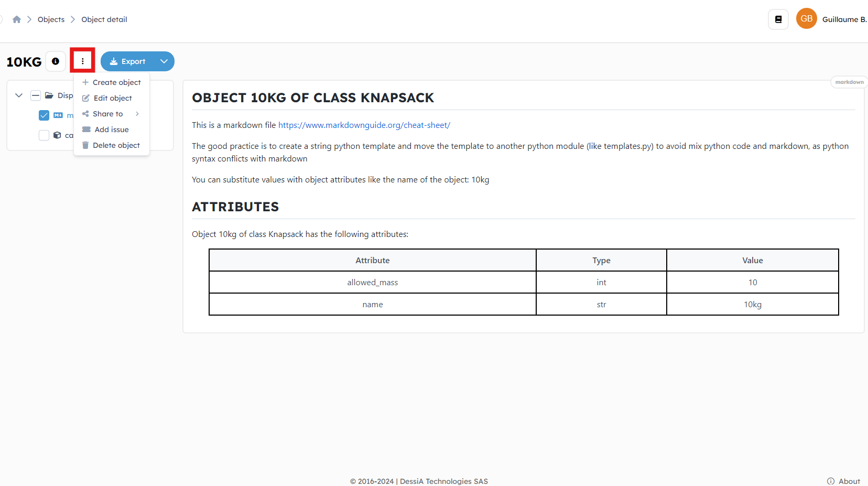
Task: Click the Export button
Action: click(x=128, y=61)
